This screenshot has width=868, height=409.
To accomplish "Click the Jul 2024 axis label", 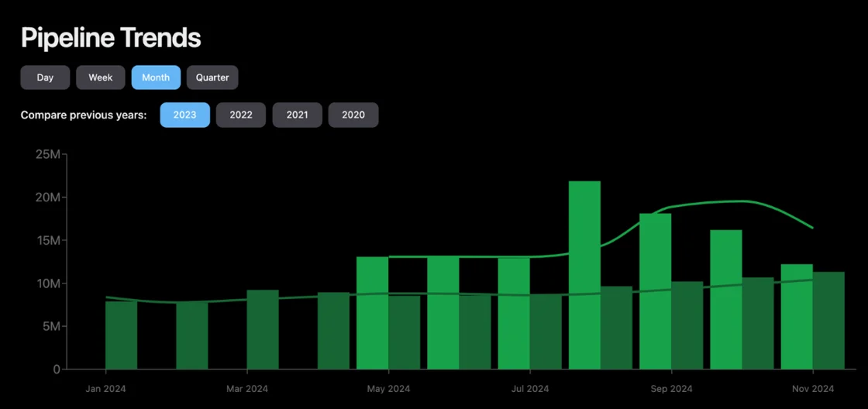I will [x=530, y=389].
